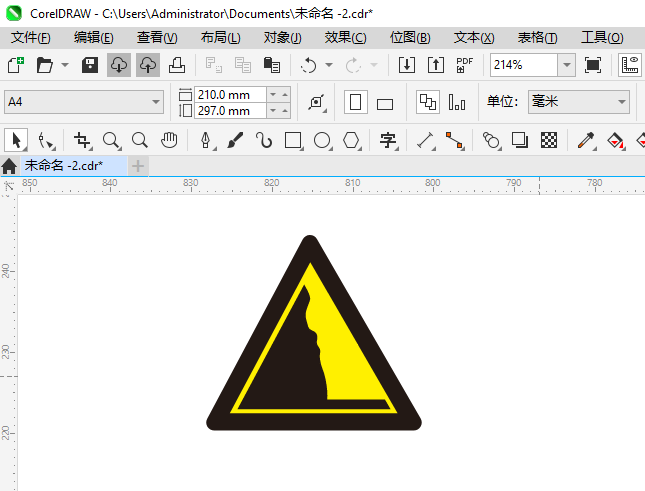Click the auto-fit page icon
Image resolution: width=645 pixels, height=491 pixels.
pos(317,102)
